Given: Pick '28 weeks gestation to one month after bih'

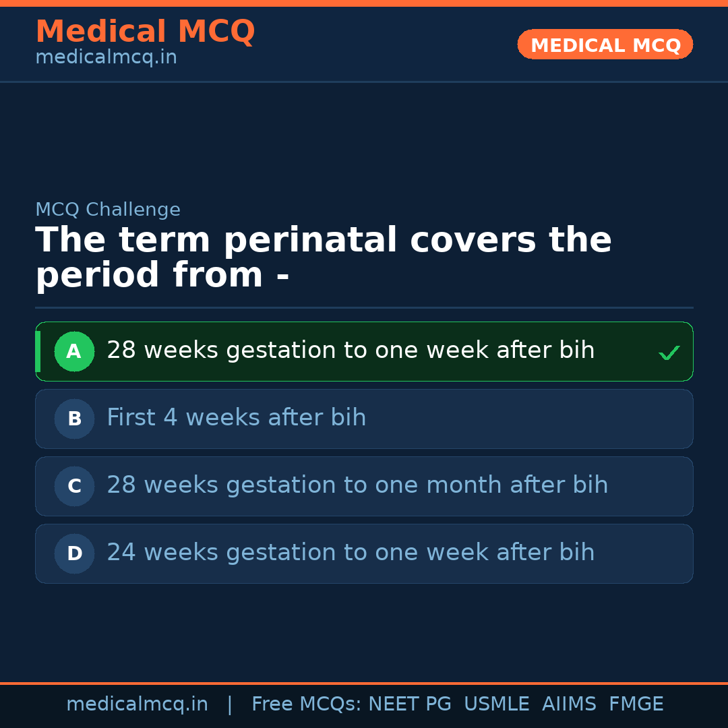Looking at the screenshot, I should [357, 485].
